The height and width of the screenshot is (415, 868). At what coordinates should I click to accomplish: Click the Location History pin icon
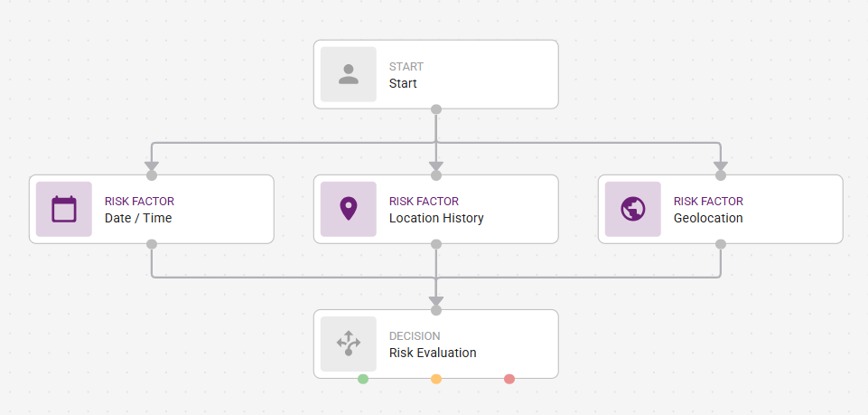(x=349, y=209)
